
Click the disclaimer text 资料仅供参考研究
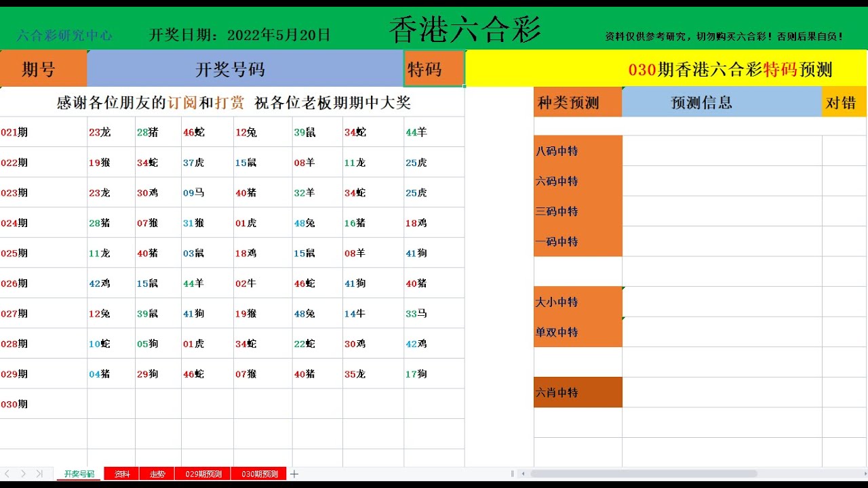(724, 37)
